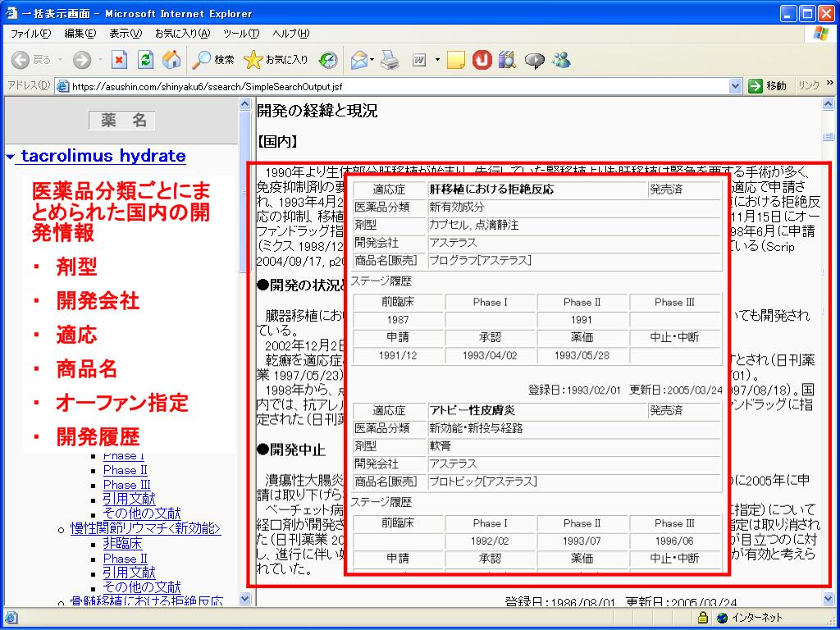Print the page with the printer icon
The image size is (840, 630).
[390, 60]
